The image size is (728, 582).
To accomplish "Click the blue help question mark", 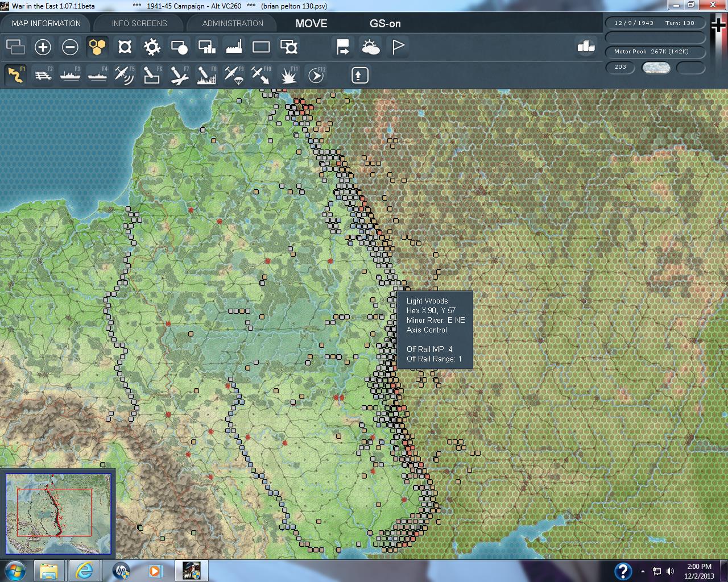I will pos(623,571).
